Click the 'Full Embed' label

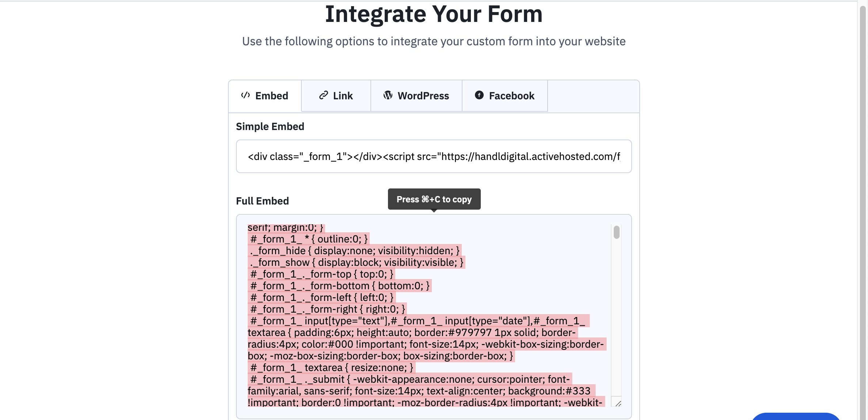point(262,201)
